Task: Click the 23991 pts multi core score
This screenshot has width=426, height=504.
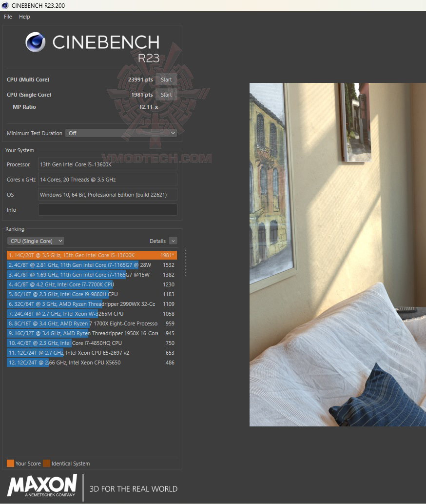Action: tap(140, 80)
